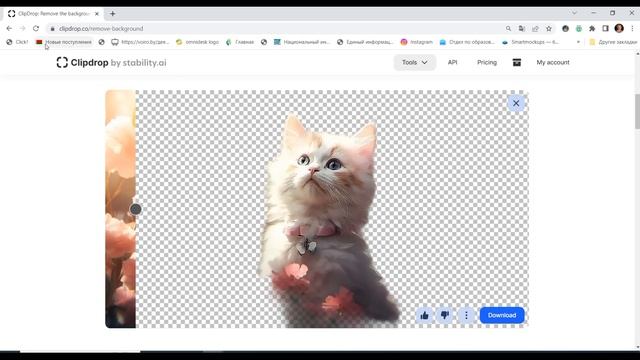The width and height of the screenshot is (640, 360).
Task: Click the translate page icon
Action: pyautogui.click(x=522, y=29)
